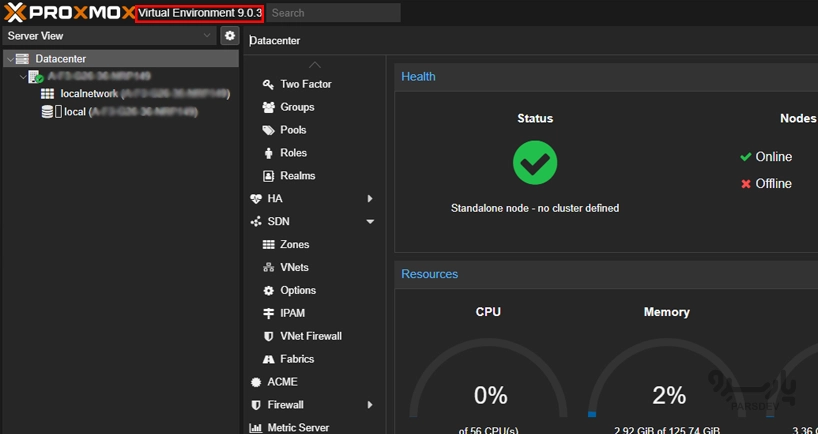Collapse the server node in tree
The image size is (818, 434).
[x=23, y=77]
